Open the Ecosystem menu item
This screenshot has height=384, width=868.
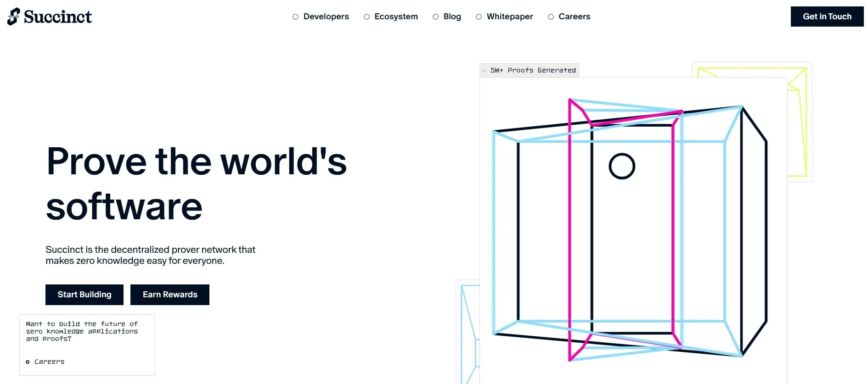coord(396,17)
